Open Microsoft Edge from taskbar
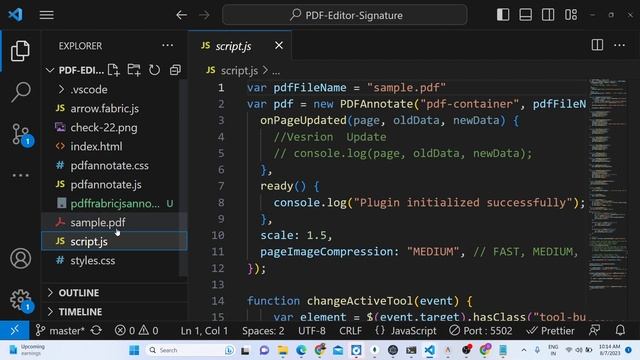This screenshot has height=360, width=640. [301, 350]
